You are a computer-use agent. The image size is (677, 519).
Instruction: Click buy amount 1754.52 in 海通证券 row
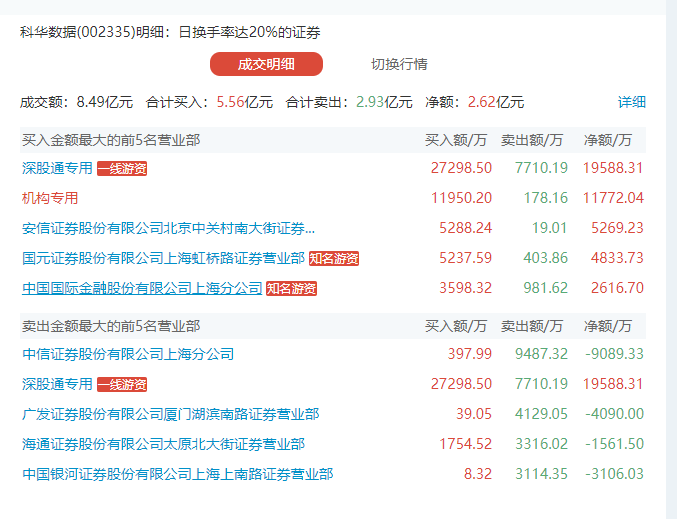[465, 444]
